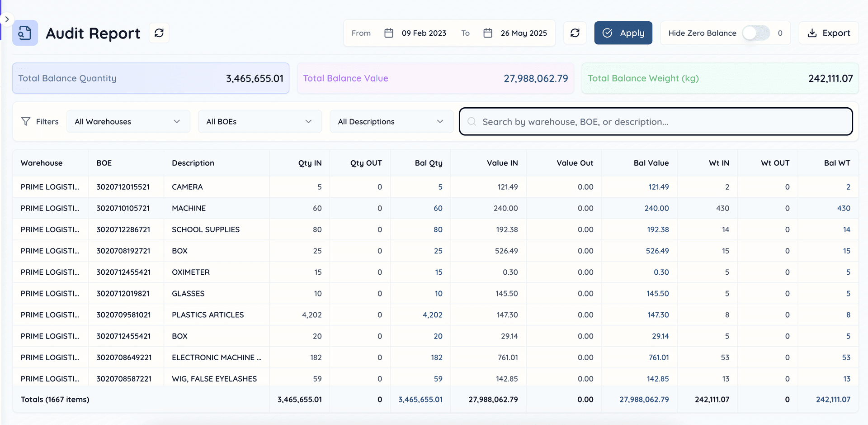Toggle the Hide Zero Balance switch

coord(756,33)
